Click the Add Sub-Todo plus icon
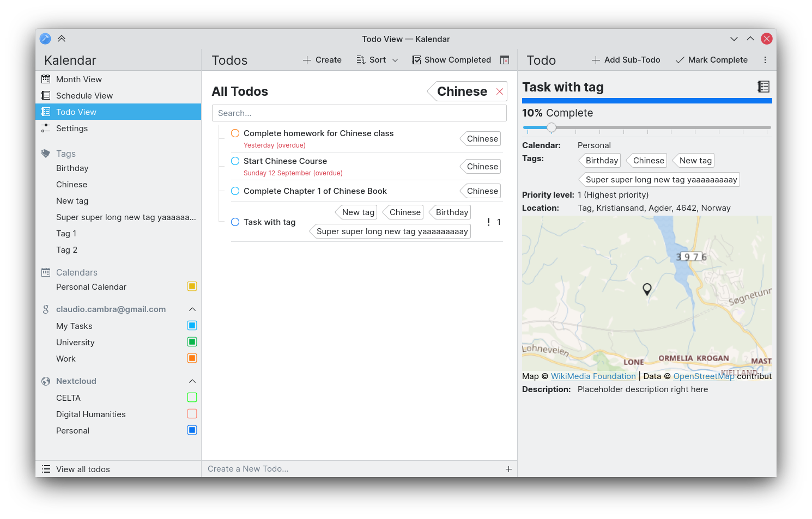 click(596, 60)
